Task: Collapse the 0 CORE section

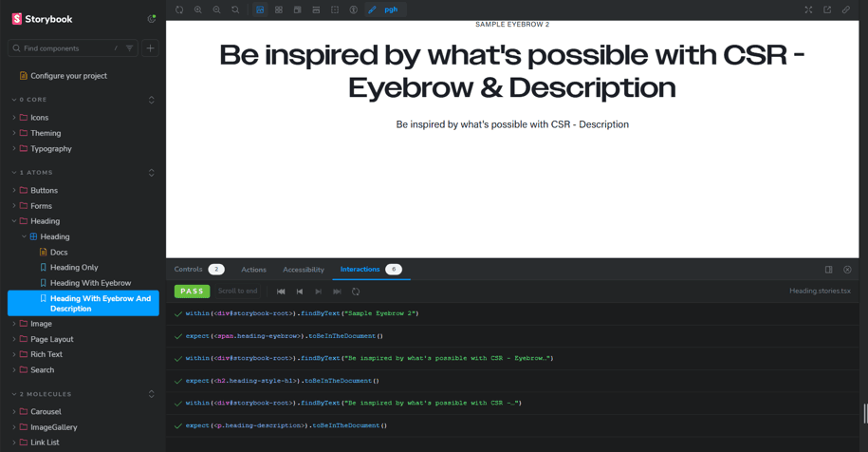Action: pyautogui.click(x=34, y=100)
